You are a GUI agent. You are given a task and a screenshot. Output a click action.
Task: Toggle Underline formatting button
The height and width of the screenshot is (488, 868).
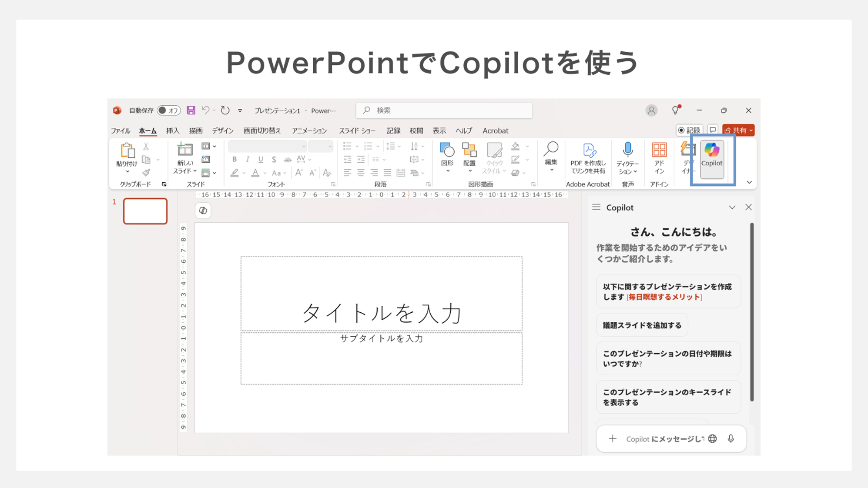click(x=261, y=160)
